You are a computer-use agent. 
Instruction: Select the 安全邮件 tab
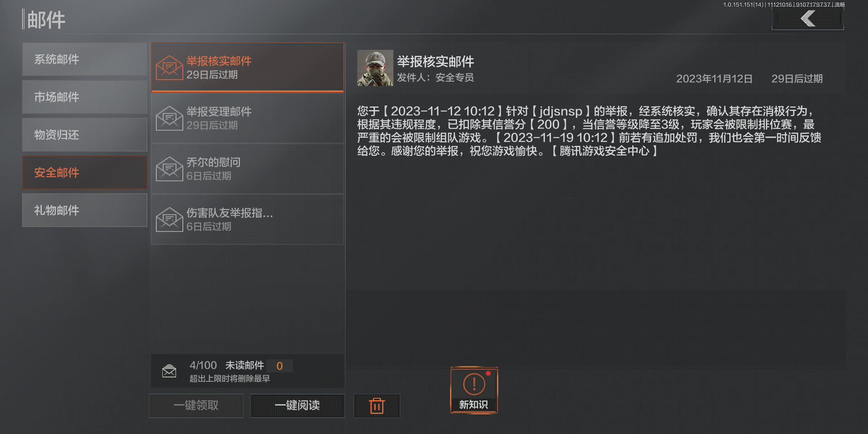[85, 173]
